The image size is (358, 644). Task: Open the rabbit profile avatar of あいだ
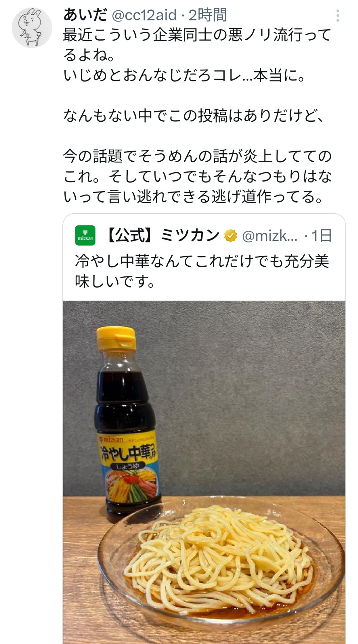(x=32, y=28)
